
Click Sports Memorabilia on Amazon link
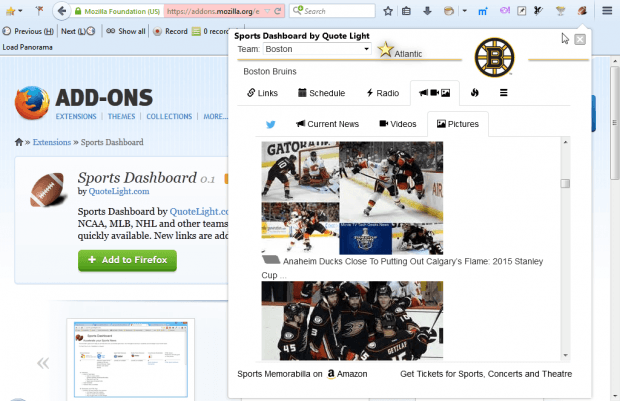(302, 374)
